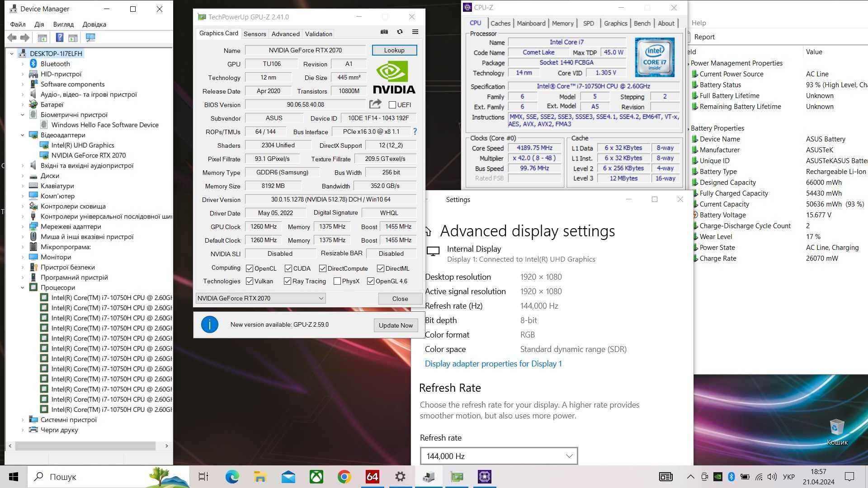868x488 pixels.
Task: Open Graphics tab in CPU-Z
Action: (x=615, y=23)
